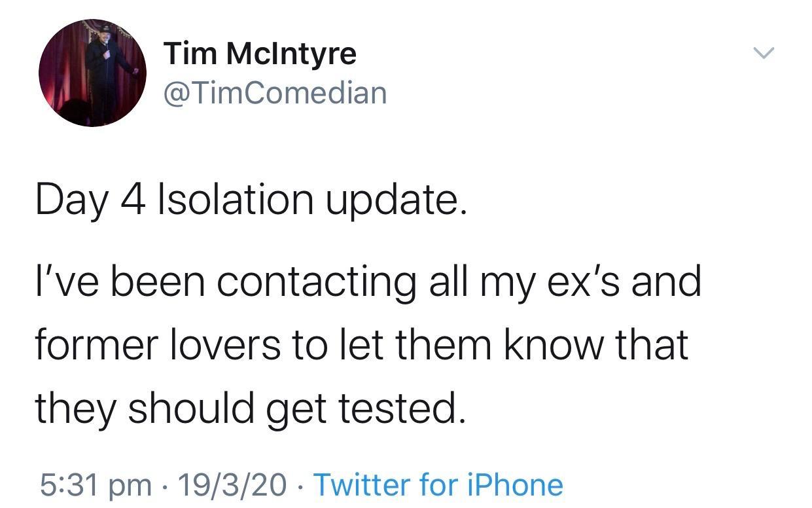The image size is (812, 508).
Task: Expand the caret in the top right corner
Action: (764, 52)
